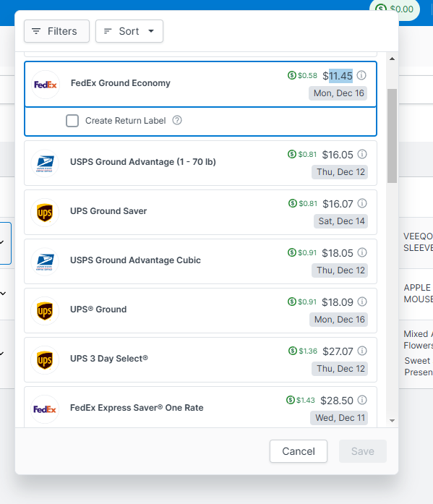Open info icon next to $28.50

point(362,400)
